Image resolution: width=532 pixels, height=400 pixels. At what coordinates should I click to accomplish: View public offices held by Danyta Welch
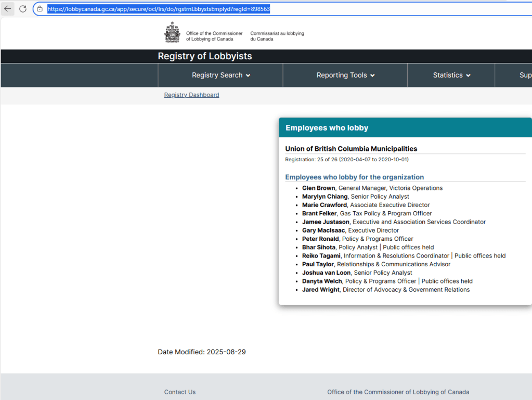(x=447, y=281)
